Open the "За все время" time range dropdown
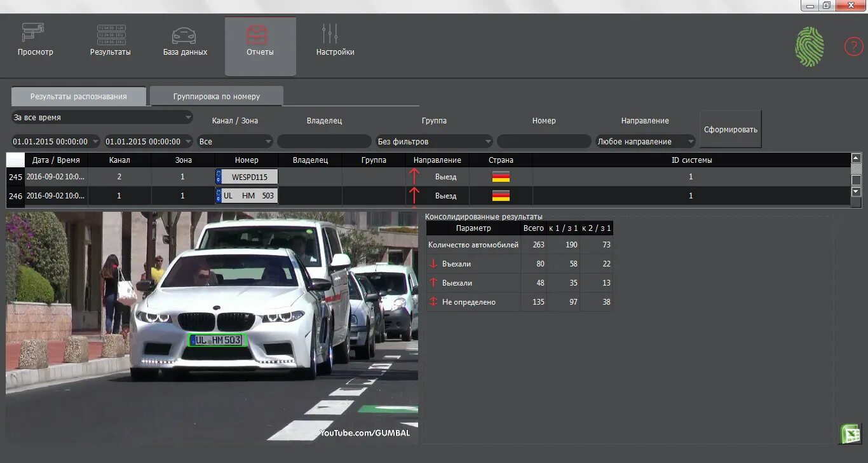Image resolution: width=868 pixels, height=463 pixels. pyautogui.click(x=102, y=118)
